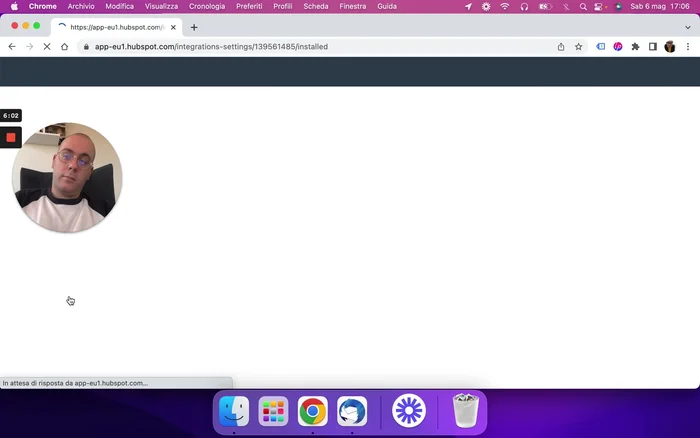
Task: Click the circular webcam preview
Action: click(x=67, y=178)
